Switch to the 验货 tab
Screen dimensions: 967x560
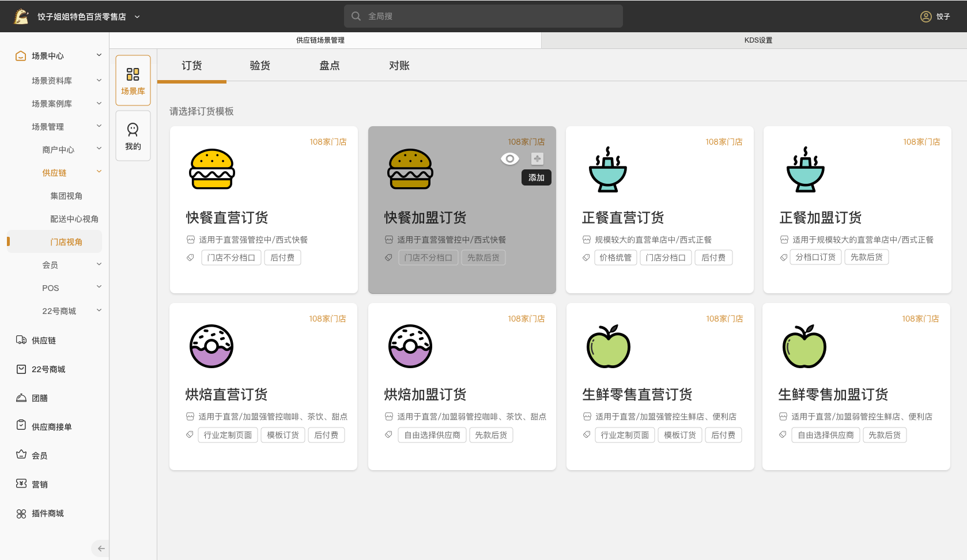point(260,66)
